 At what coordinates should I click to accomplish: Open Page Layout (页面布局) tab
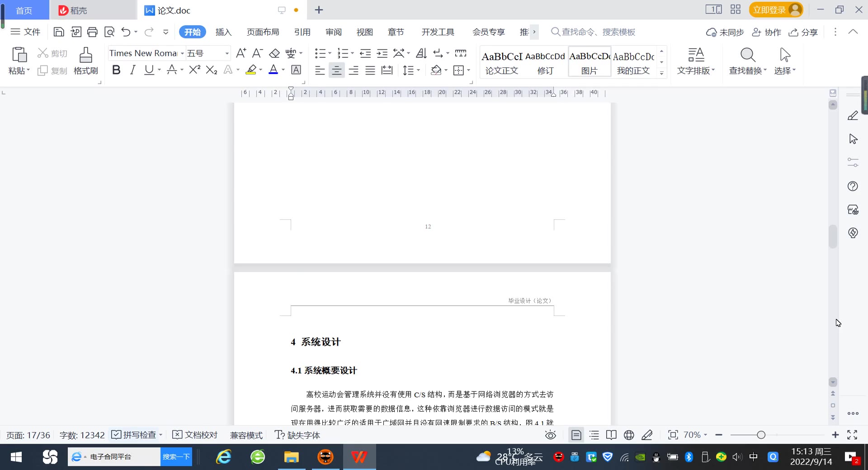pos(263,32)
